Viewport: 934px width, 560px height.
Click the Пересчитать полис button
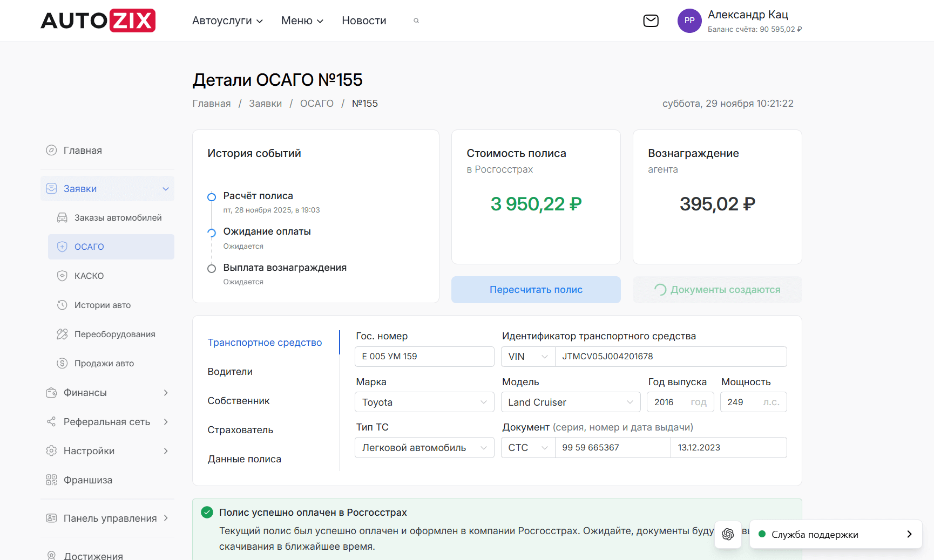click(x=536, y=290)
